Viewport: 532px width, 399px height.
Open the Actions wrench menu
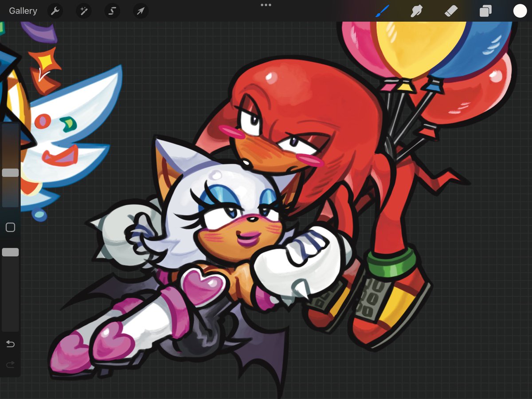click(55, 11)
